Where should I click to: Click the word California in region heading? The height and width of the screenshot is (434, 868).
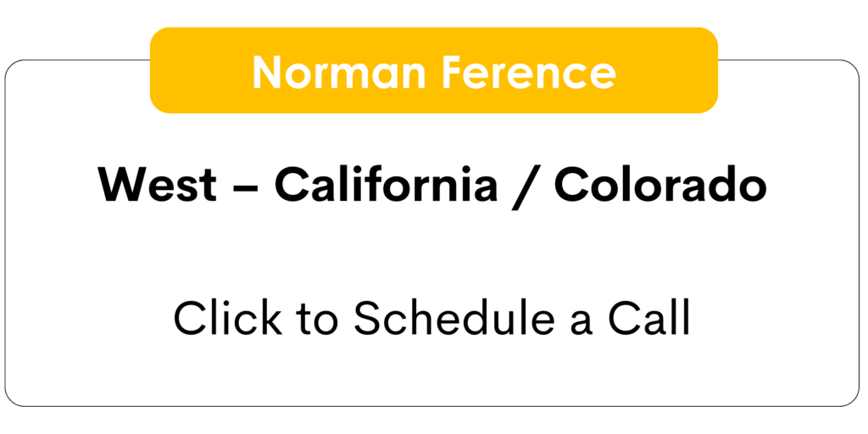pyautogui.click(x=386, y=184)
